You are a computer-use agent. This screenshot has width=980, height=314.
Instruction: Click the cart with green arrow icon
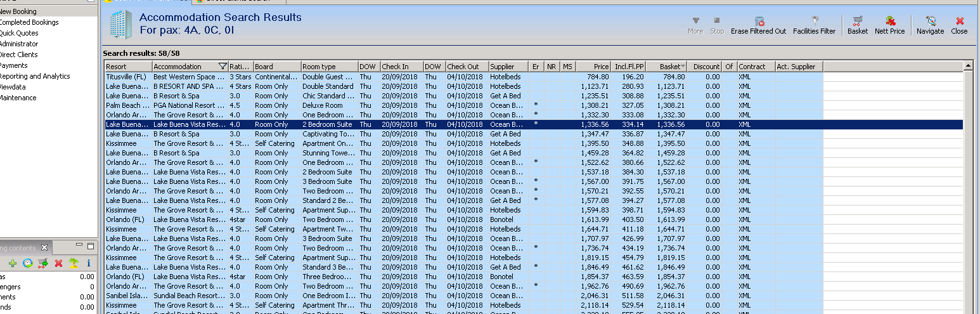(43, 263)
